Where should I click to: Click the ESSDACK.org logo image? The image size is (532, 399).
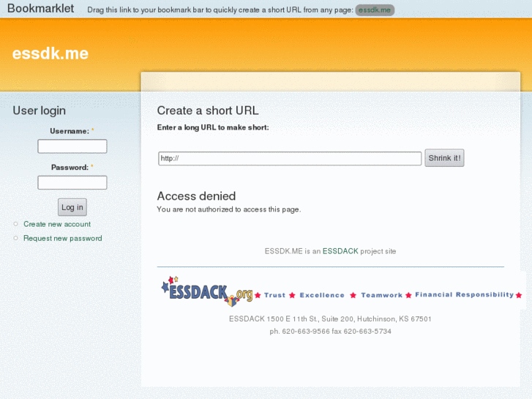coord(207,291)
